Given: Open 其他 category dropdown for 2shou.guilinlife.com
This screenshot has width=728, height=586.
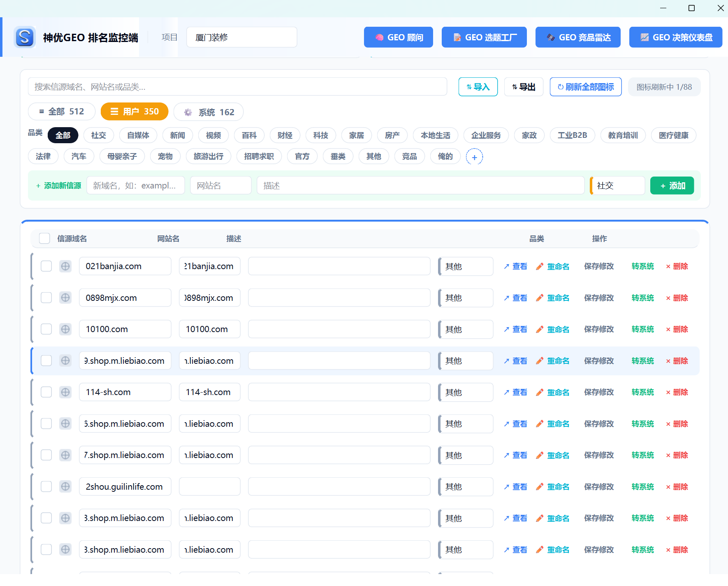Looking at the screenshot, I should [466, 487].
